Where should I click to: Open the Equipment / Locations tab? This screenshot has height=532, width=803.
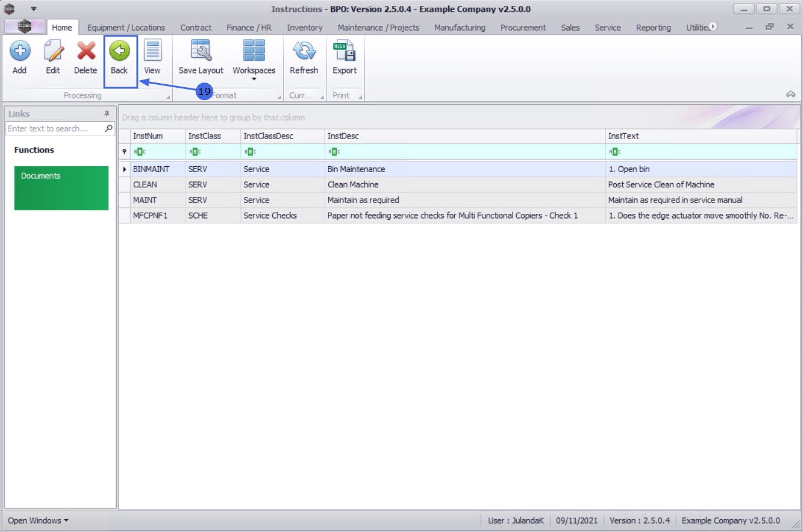(x=126, y=28)
